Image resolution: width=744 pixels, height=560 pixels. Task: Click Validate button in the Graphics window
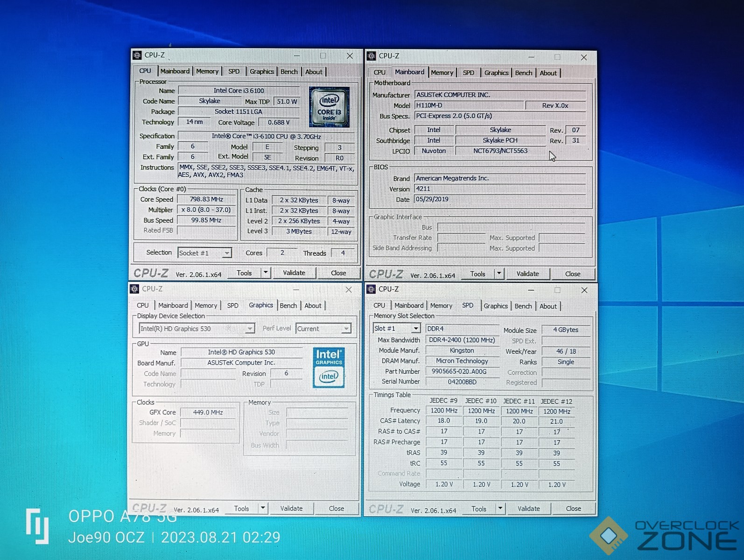pos(291,509)
